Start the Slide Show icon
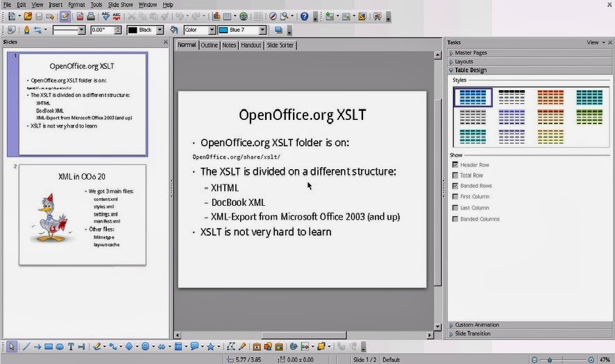Screen dimensions: 615x364 pyautogui.click(x=378, y=17)
